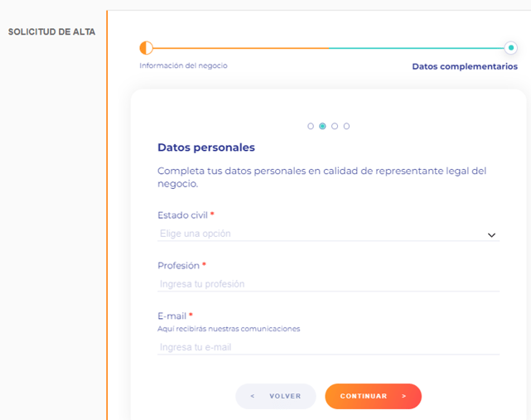
Task: Click 'Aquí recibirás nuestras comunicaciones' hint text
Action: (x=229, y=329)
